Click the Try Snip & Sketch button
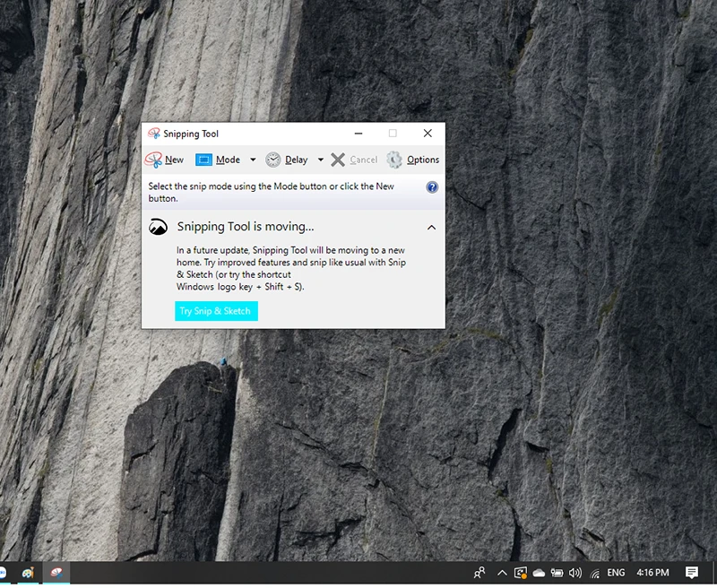Viewport: 717px width, 588px height. [216, 311]
